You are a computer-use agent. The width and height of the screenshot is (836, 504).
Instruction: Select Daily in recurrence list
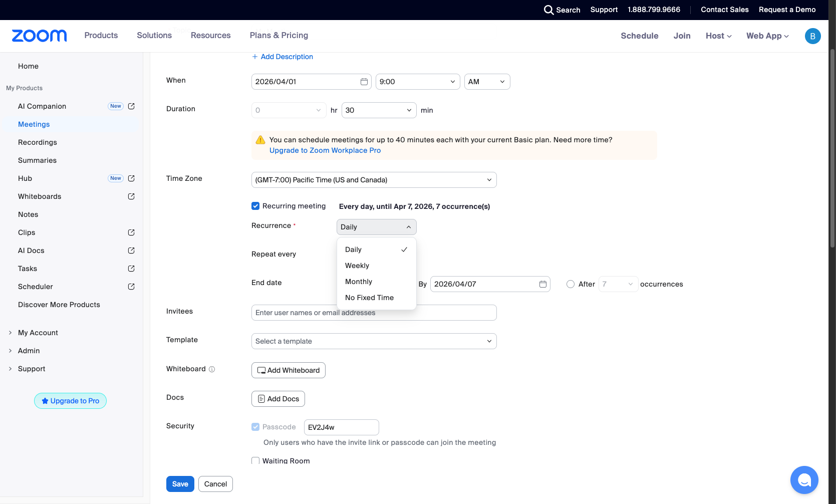click(376, 249)
